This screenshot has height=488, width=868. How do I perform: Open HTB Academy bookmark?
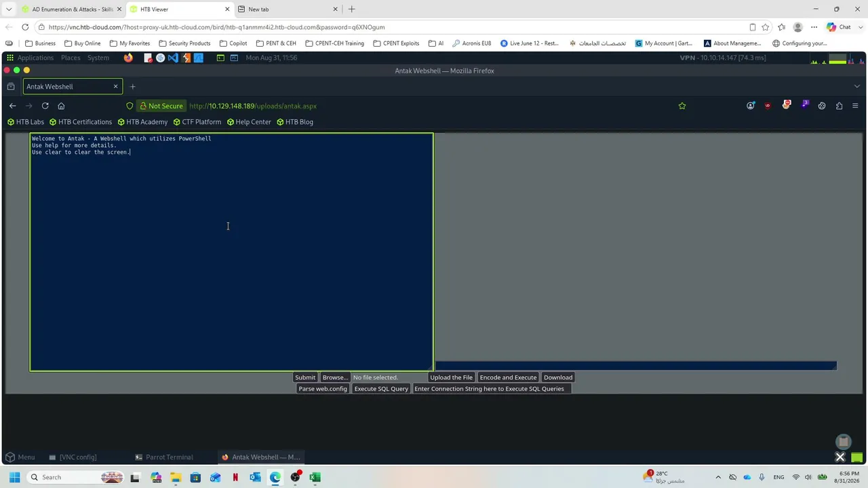(142, 122)
